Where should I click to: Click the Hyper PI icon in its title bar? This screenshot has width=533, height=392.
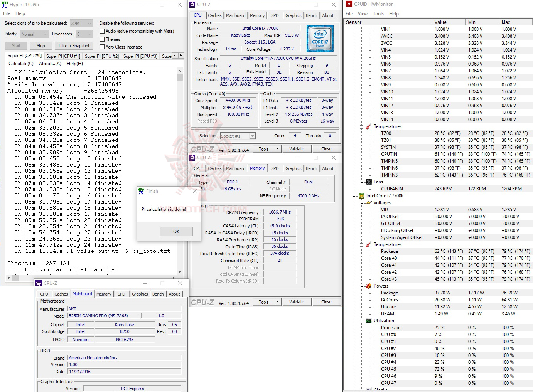[4, 4]
